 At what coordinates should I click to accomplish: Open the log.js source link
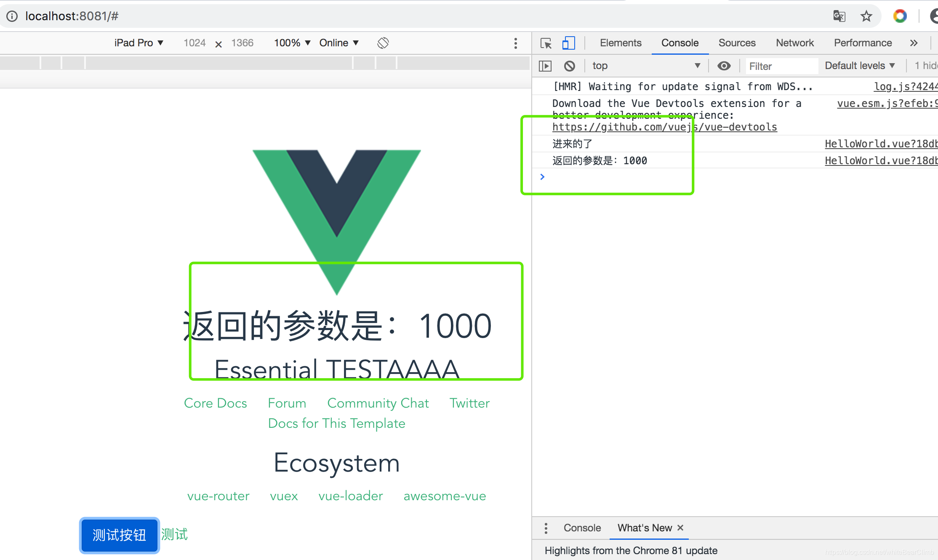[906, 87]
